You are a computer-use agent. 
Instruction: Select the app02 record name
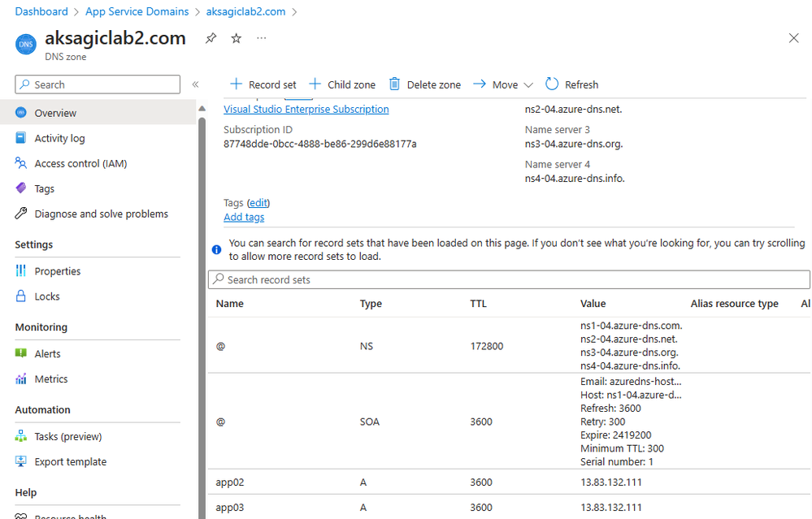click(230, 482)
